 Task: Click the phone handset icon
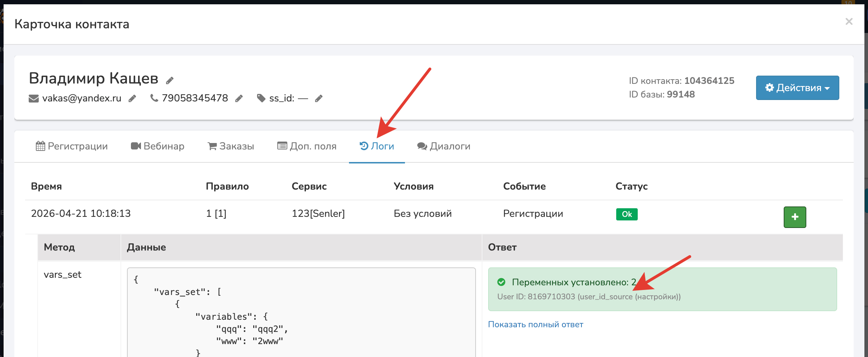(154, 98)
